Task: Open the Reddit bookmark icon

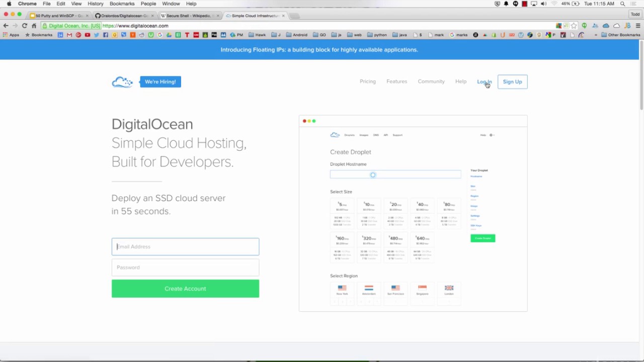Action: [142, 35]
